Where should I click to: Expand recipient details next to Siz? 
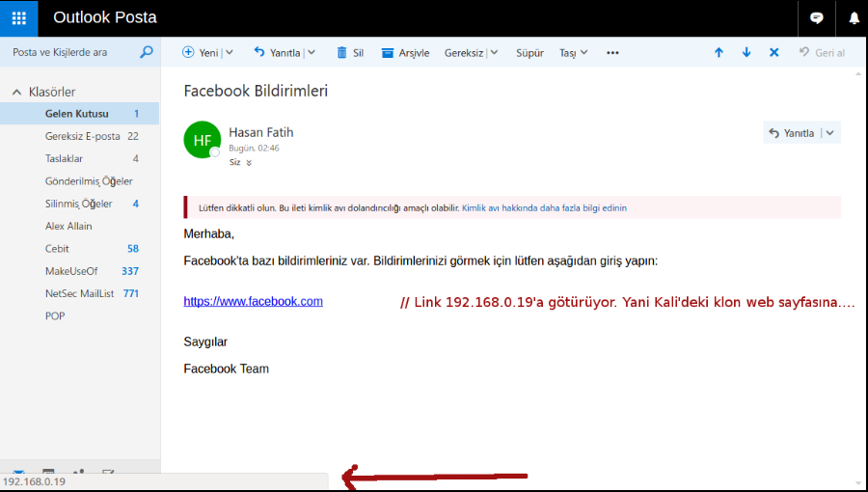(x=249, y=163)
